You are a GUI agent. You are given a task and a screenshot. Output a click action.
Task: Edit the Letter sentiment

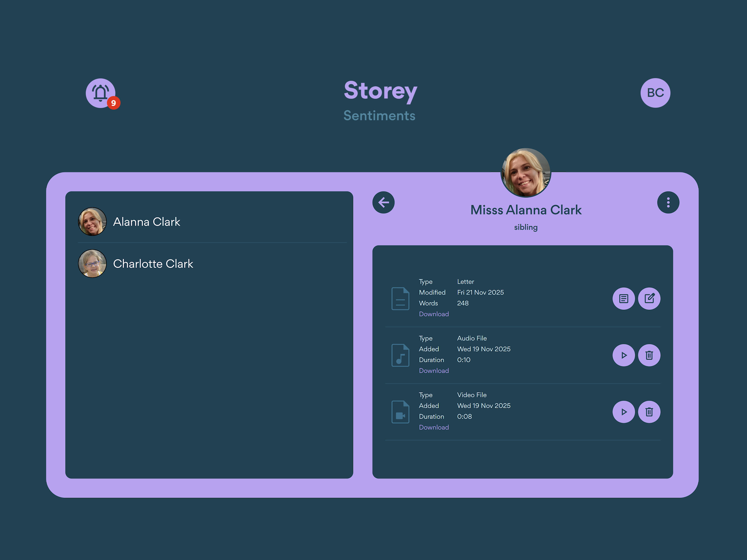649,298
